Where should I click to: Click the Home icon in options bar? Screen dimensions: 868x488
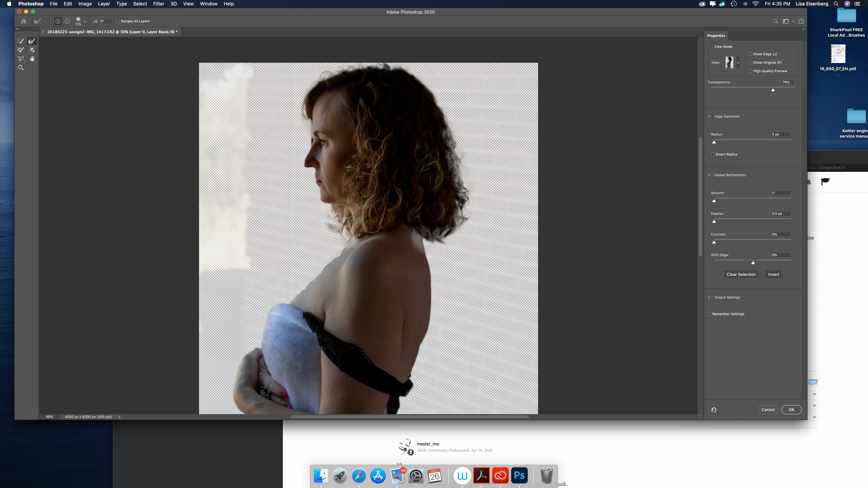tap(24, 21)
